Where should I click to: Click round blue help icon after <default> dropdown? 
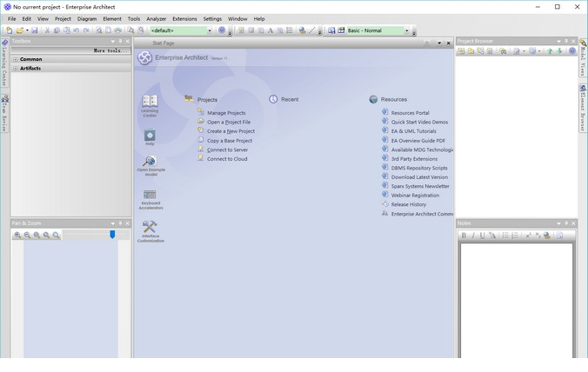(222, 30)
